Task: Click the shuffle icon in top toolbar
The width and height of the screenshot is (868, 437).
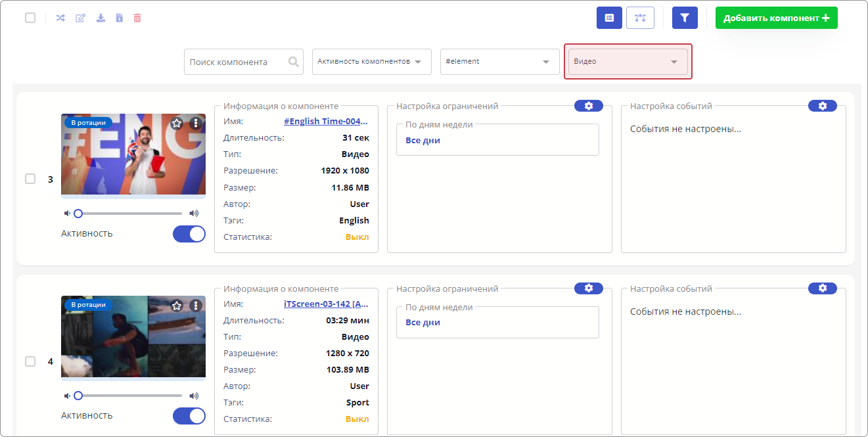Action: pyautogui.click(x=60, y=18)
